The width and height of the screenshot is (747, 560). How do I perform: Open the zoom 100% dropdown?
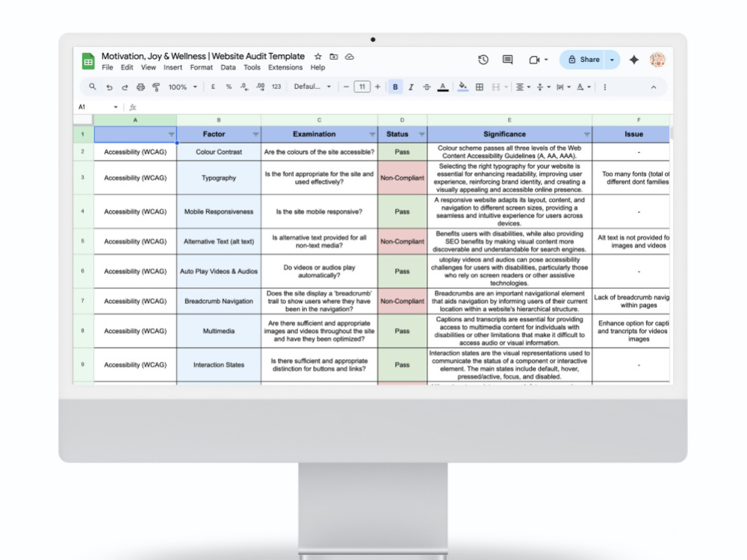click(182, 87)
